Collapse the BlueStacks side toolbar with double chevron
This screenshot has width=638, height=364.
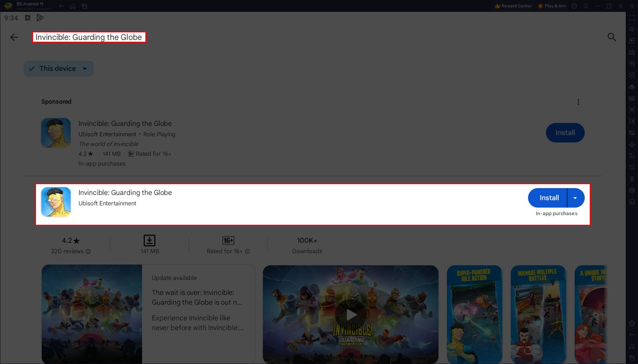tap(632, 6)
